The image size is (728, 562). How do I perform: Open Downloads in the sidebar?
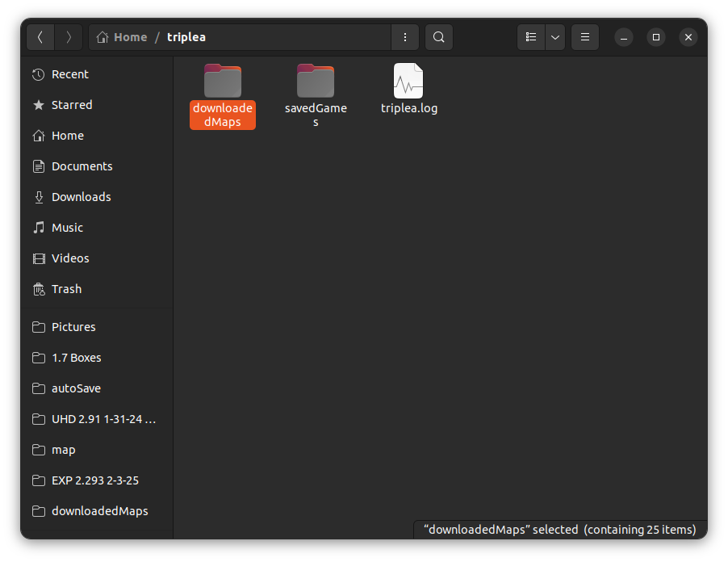point(97,197)
